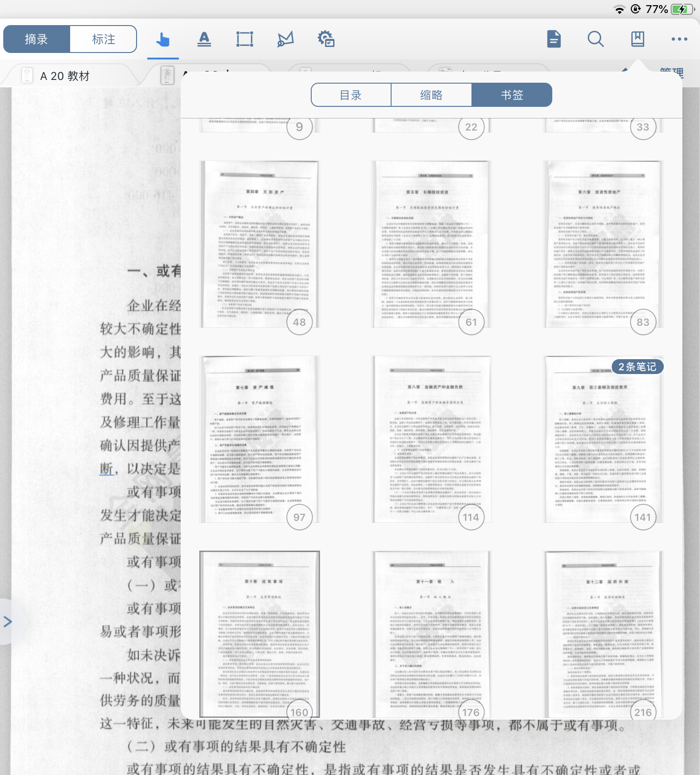Open the page 48 thumbnail
This screenshot has width=700, height=775.
260,244
